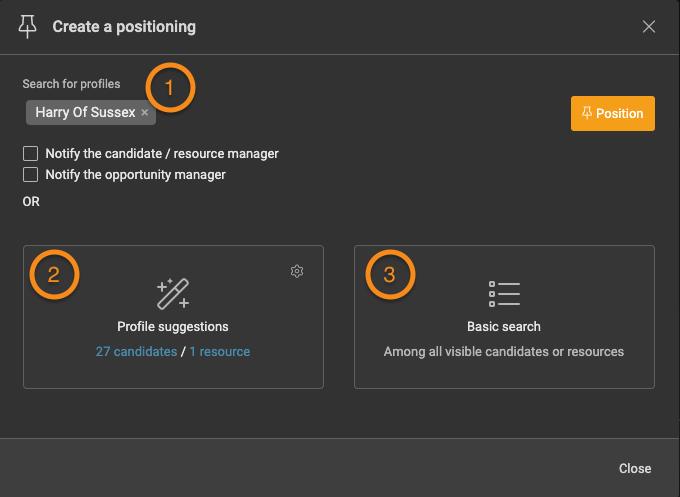Check Notify the opportunity manager box
Image resolution: width=680 pixels, height=497 pixels.
pos(30,174)
